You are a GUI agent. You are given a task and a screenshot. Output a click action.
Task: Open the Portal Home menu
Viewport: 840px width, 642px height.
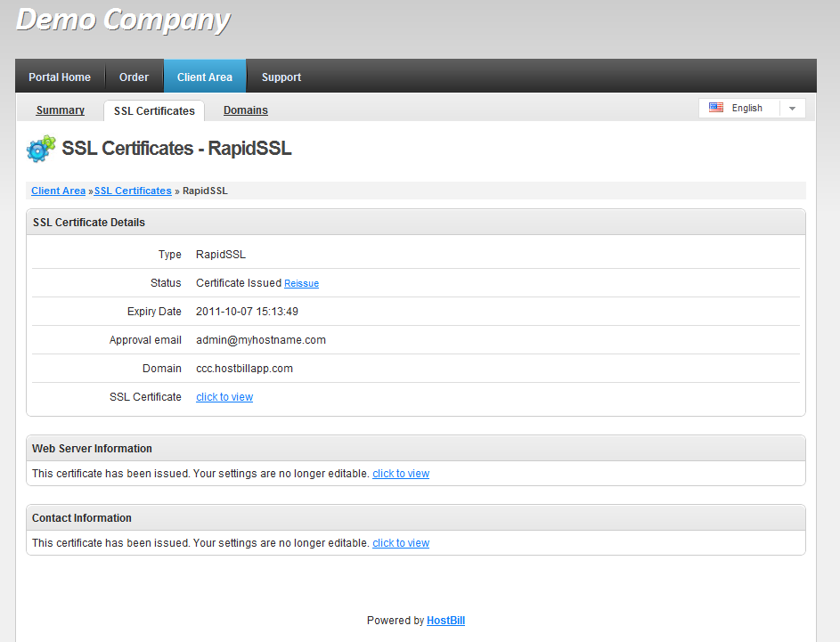pos(60,77)
